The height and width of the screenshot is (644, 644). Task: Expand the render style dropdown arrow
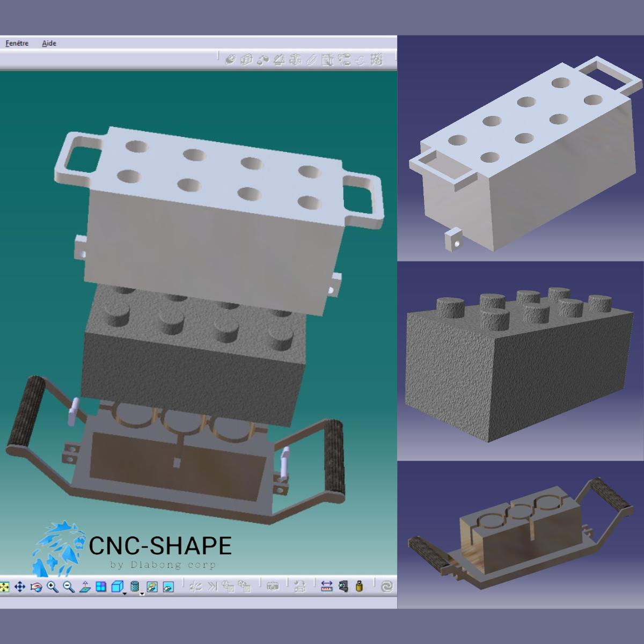coord(142,594)
